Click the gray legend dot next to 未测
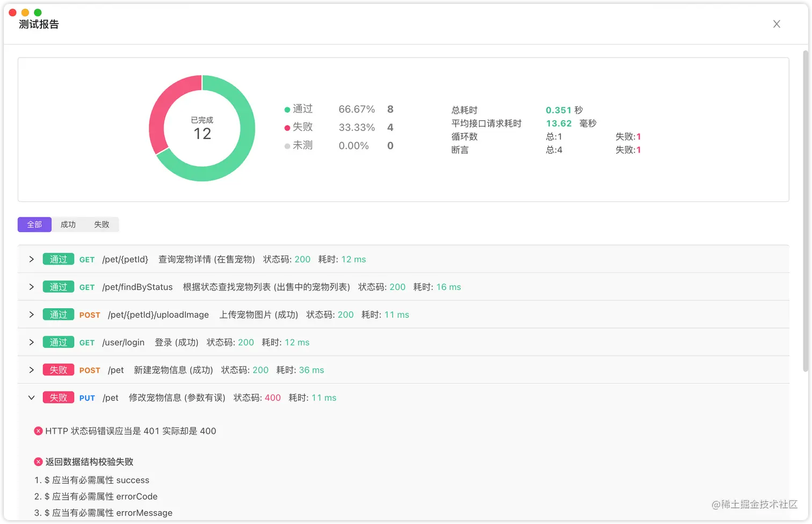 [287, 145]
